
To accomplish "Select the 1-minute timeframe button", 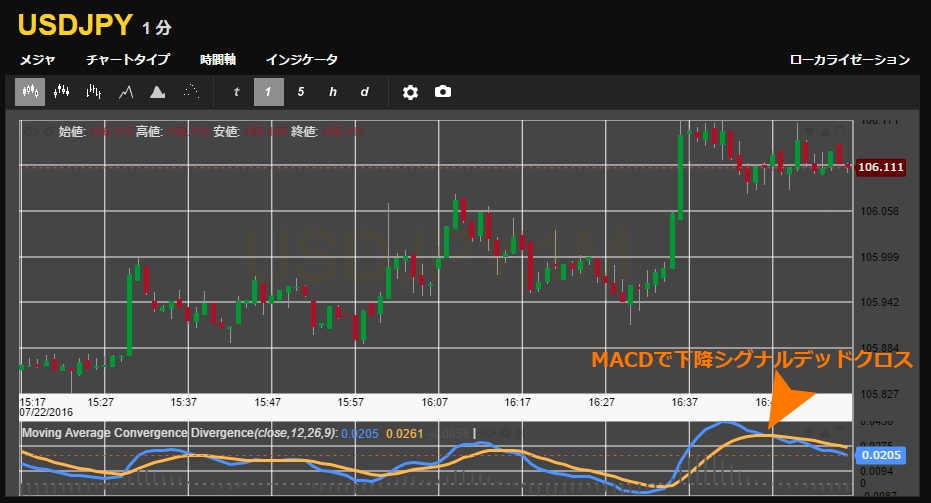I will (268, 92).
